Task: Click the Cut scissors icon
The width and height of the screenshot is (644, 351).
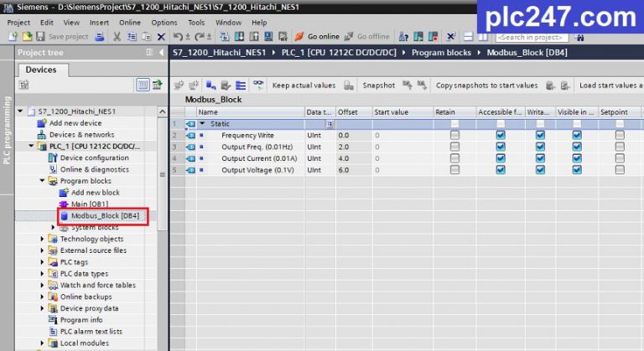Action: pos(117,37)
